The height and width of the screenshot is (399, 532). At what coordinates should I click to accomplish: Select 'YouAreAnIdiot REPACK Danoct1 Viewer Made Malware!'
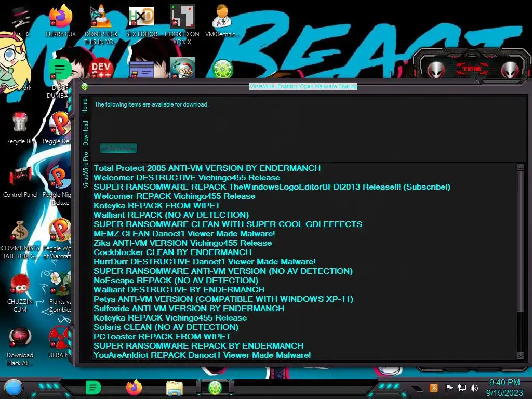pyautogui.click(x=202, y=355)
